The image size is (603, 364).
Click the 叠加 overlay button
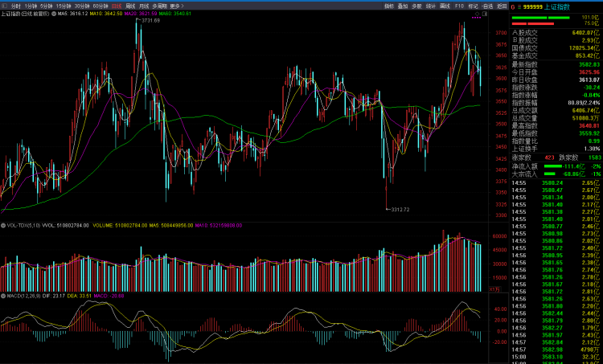pos(403,6)
